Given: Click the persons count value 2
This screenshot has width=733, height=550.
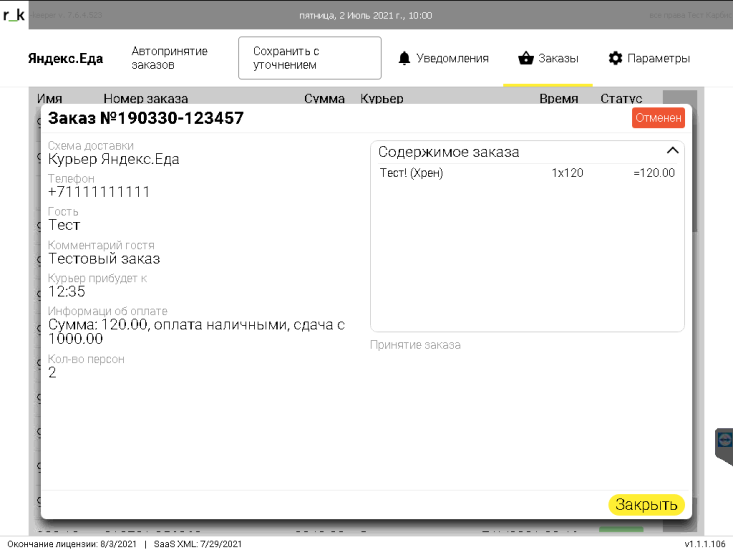Looking at the screenshot, I should pos(52,372).
